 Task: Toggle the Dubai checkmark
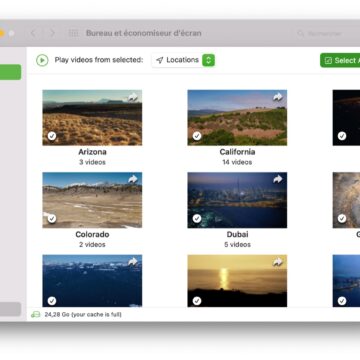(x=197, y=219)
